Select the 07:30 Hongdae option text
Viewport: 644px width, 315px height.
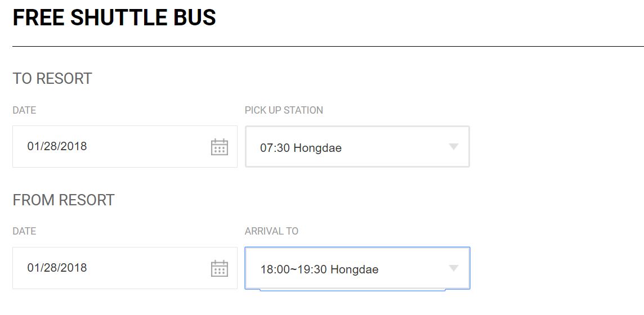301,148
